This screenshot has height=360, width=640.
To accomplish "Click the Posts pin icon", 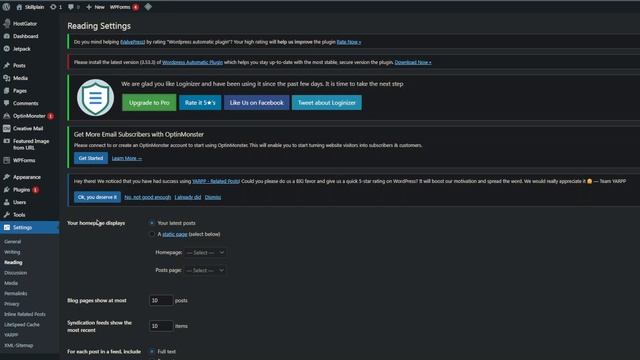I will 7,65.
